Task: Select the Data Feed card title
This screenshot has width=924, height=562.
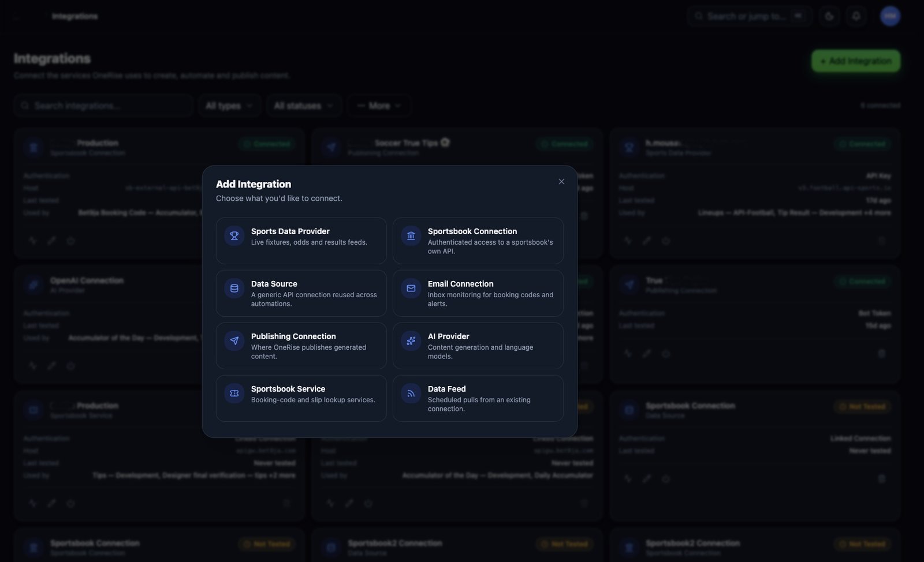Action: (447, 389)
